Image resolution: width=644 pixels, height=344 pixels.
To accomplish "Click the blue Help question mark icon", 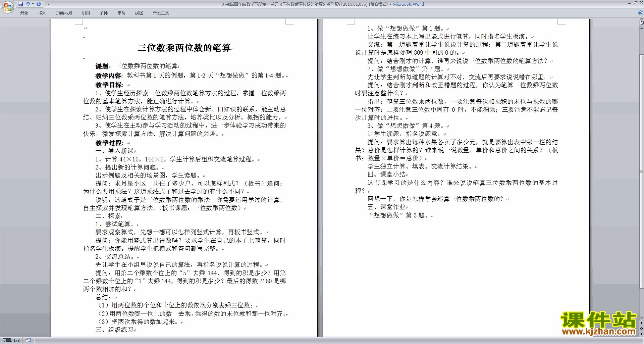I will 641,13.
